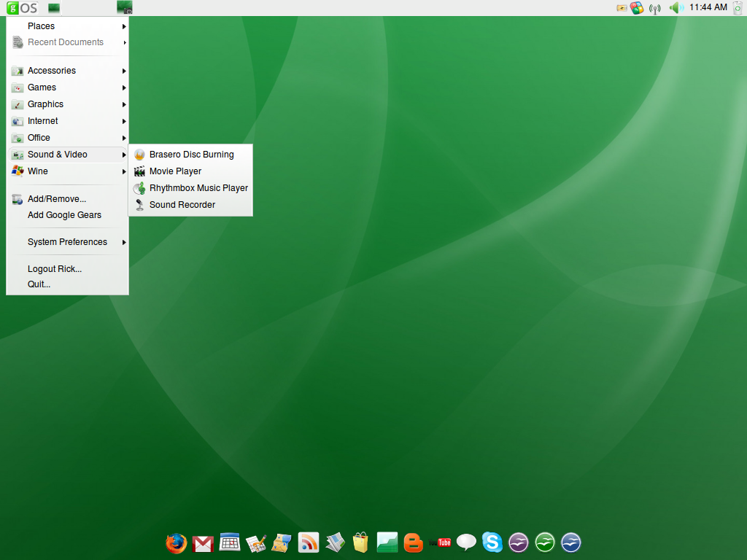Click the show desktop panel icon
This screenshot has width=747, height=560.
[54, 7]
